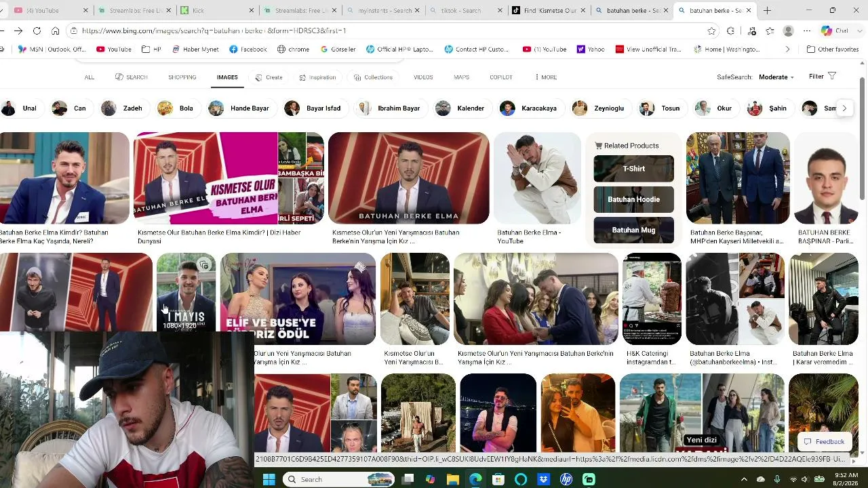Click the Batuhan Hoodie related product

[633, 199]
